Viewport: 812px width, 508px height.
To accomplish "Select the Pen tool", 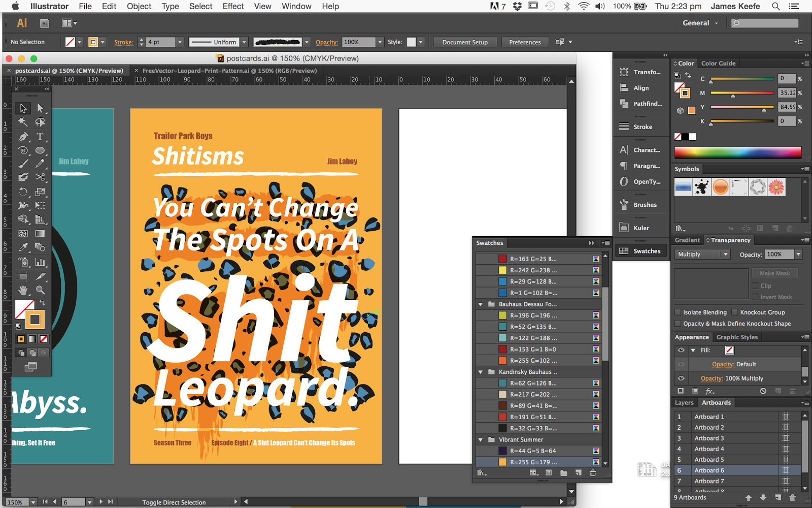I will pyautogui.click(x=23, y=136).
